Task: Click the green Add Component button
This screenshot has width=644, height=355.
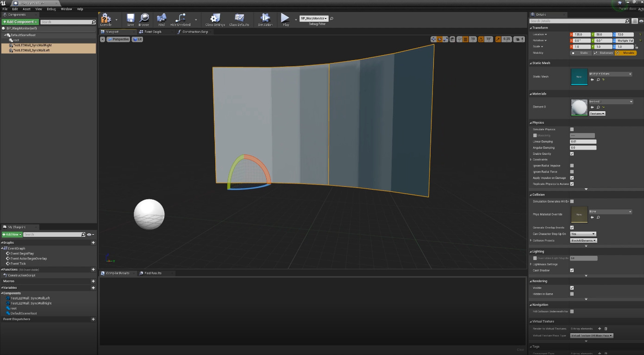Action: point(20,22)
